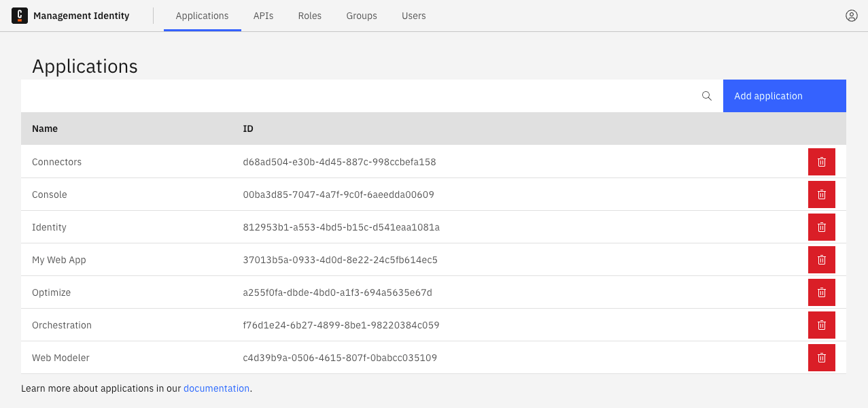This screenshot has width=868, height=408.
Task: Delete the Web Modeler application
Action: [x=821, y=357]
